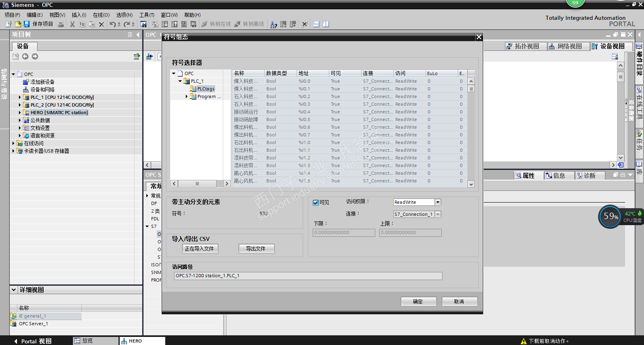Click the 正在导入文件 button
The height and width of the screenshot is (345, 644).
[200, 249]
